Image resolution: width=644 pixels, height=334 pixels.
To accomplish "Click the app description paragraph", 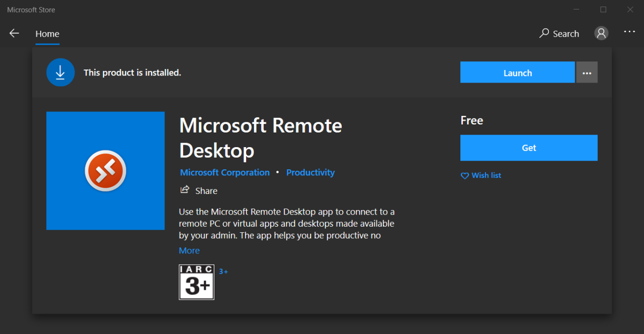I will coord(287,223).
